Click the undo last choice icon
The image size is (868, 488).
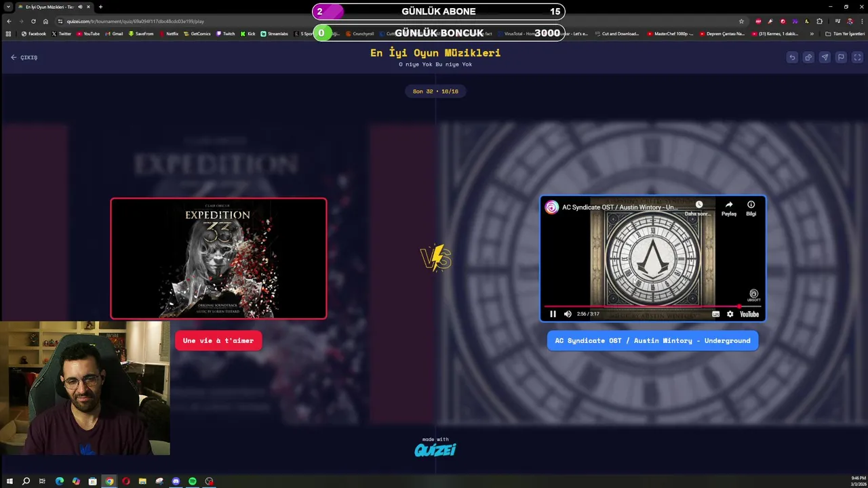click(792, 58)
